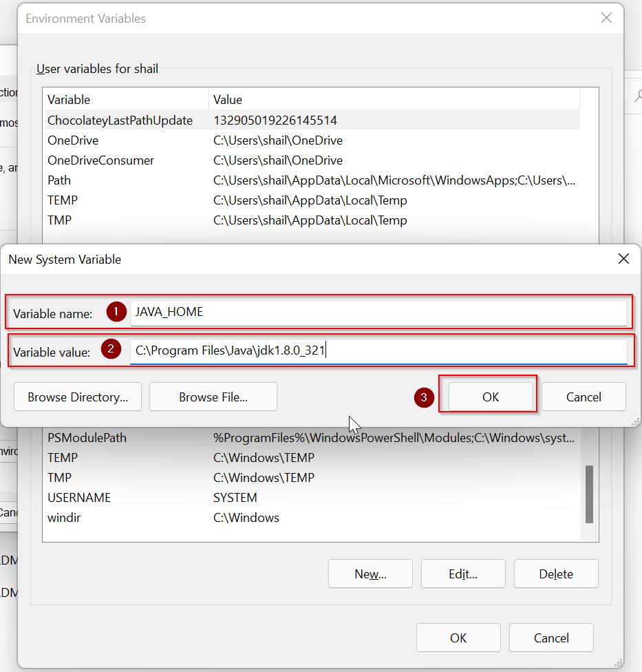Open Browse File picker
The image size is (642, 672).
pyautogui.click(x=213, y=397)
